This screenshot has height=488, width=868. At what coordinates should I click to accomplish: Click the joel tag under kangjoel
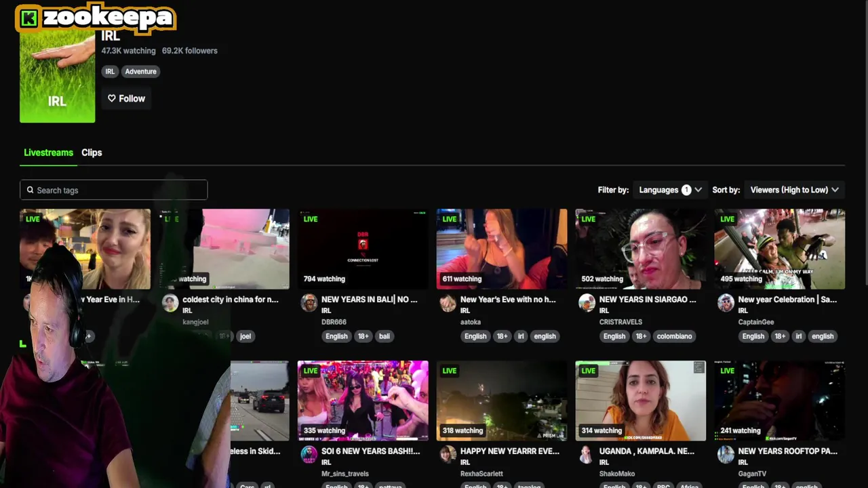tap(245, 336)
